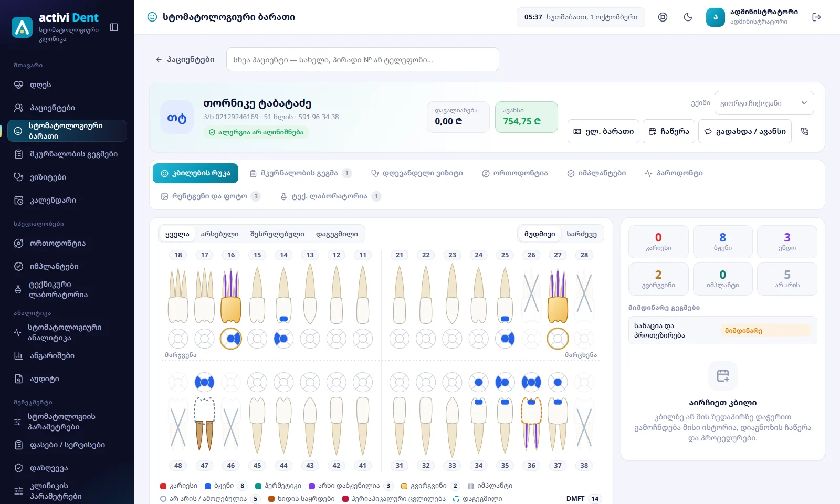Open the პაროდონტი tab
840x504 pixels.
point(674,173)
